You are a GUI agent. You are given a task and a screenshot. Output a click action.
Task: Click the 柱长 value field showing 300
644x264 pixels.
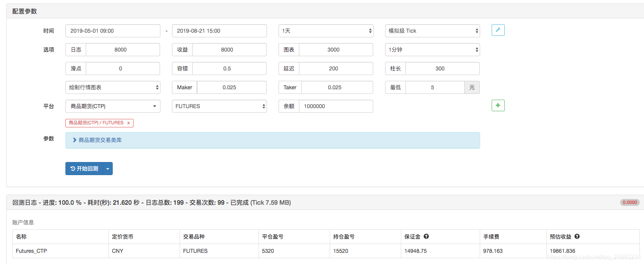coord(442,69)
